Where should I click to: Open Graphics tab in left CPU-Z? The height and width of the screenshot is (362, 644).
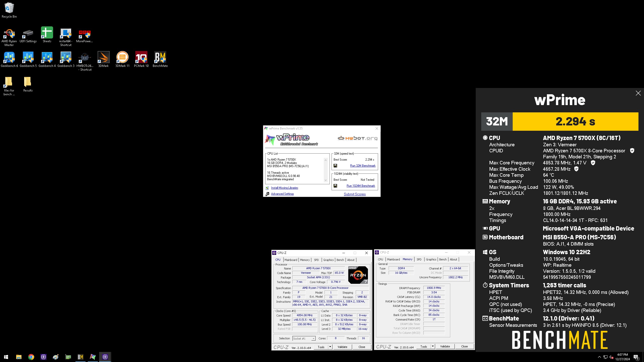pyautogui.click(x=328, y=260)
